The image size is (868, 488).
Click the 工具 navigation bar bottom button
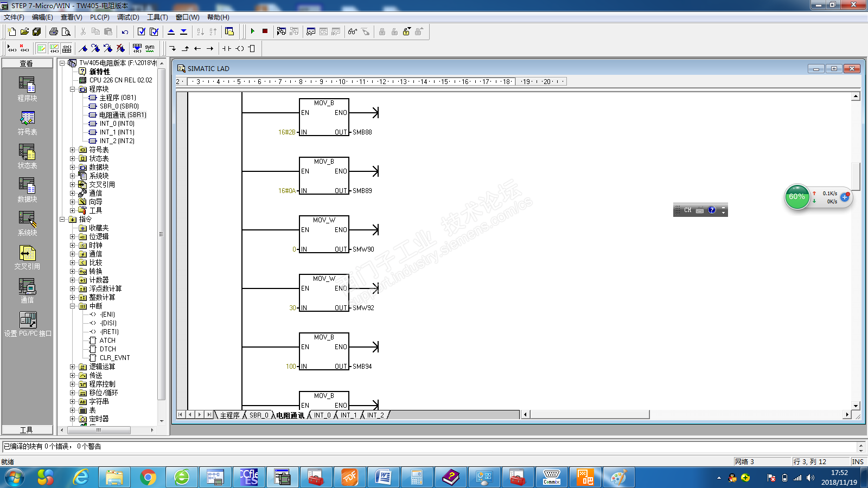tap(27, 430)
